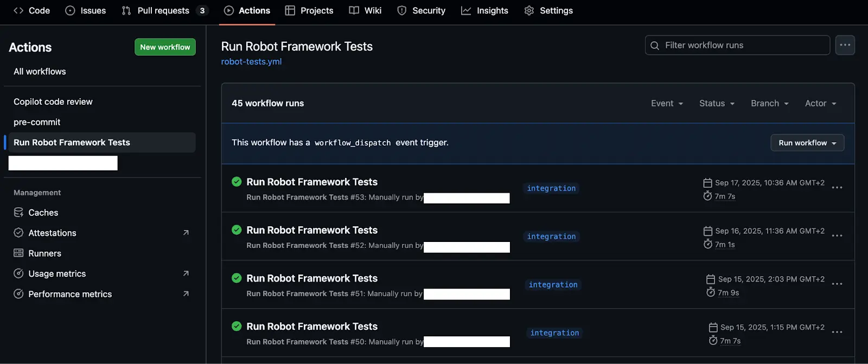
Task: Click the 7m 7s duration of run #53
Action: 725,196
